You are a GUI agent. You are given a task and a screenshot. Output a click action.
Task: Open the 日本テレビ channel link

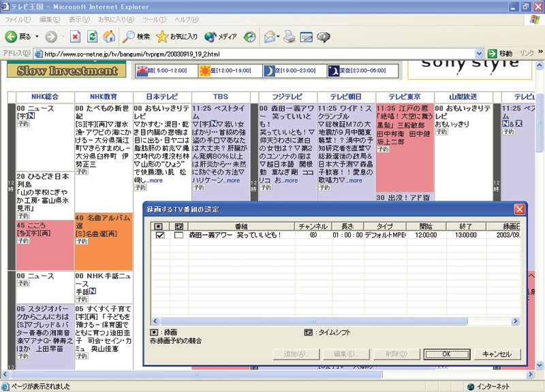162,97
